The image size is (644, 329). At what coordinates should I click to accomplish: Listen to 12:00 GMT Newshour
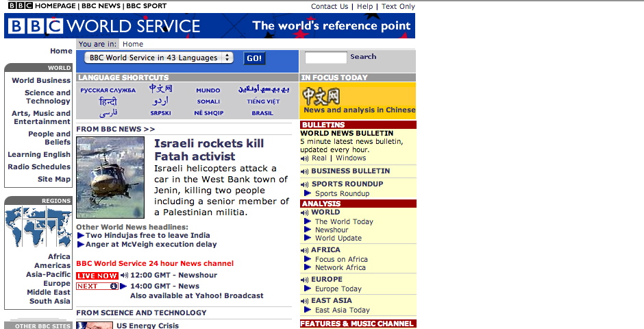(x=174, y=275)
